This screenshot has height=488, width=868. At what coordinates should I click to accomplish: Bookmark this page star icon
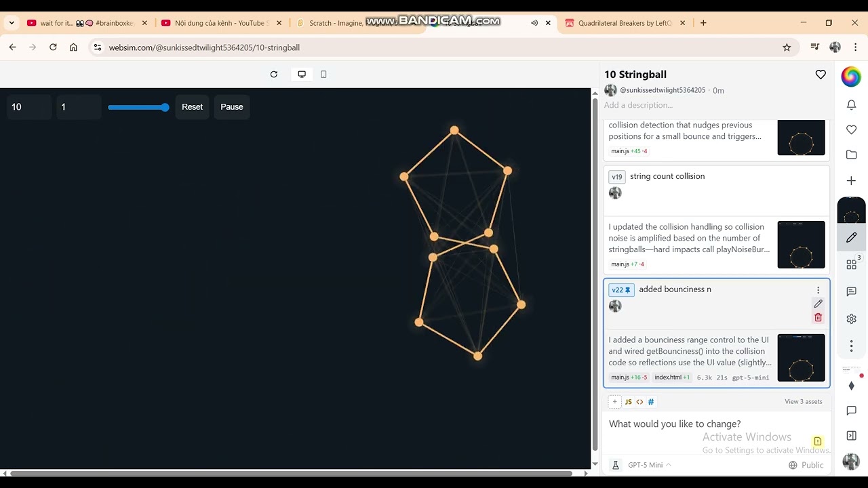coord(787,47)
